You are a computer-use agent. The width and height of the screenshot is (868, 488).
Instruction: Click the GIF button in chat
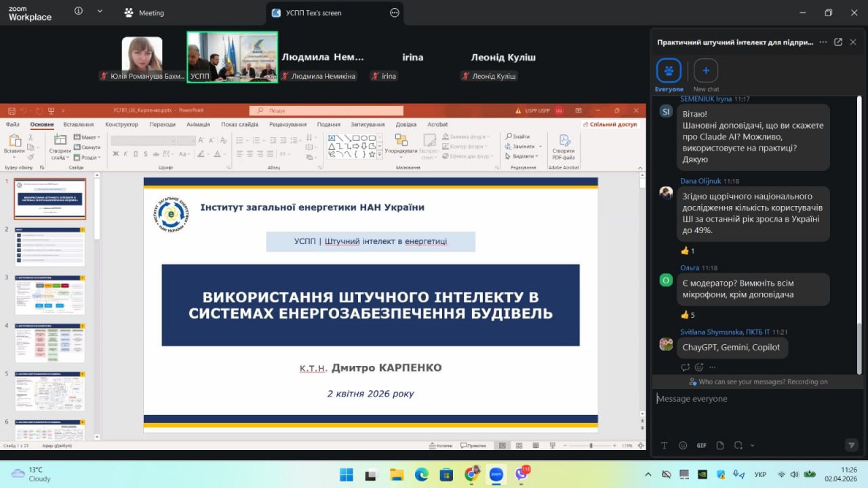tap(701, 445)
